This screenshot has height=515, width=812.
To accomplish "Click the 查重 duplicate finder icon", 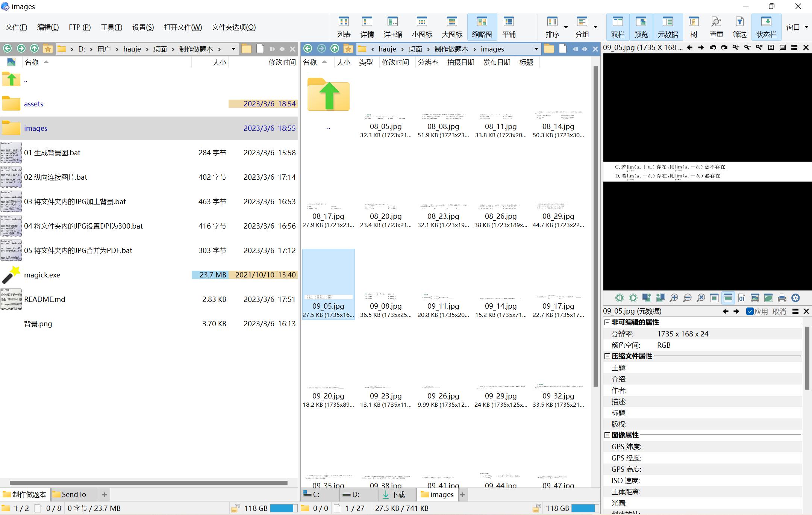I will (x=716, y=27).
